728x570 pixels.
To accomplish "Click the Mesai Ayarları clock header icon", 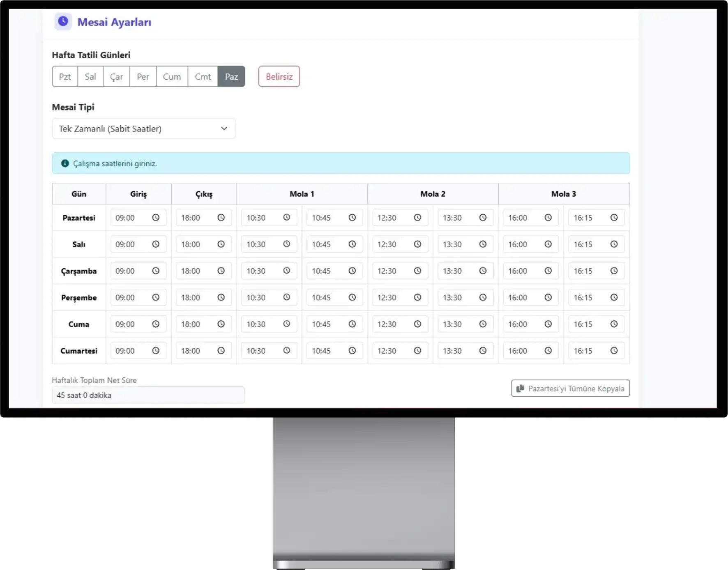I will point(63,21).
